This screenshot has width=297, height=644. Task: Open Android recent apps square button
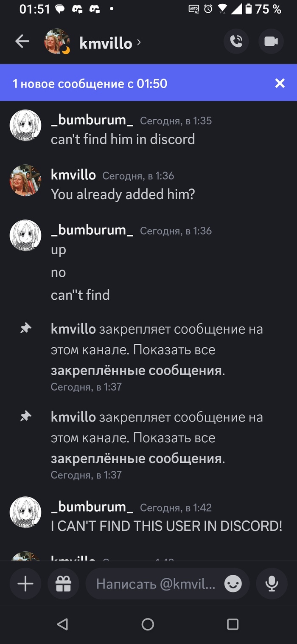pos(233,624)
